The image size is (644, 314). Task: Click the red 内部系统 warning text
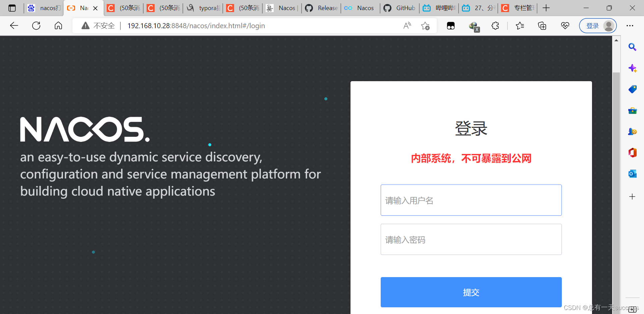pos(471,158)
